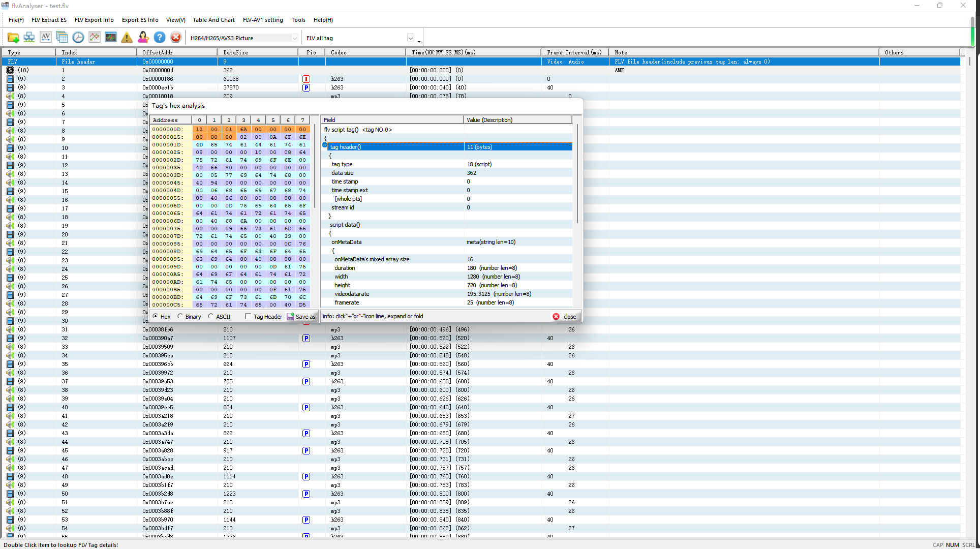Open the line chart toolbar icon

point(95,38)
